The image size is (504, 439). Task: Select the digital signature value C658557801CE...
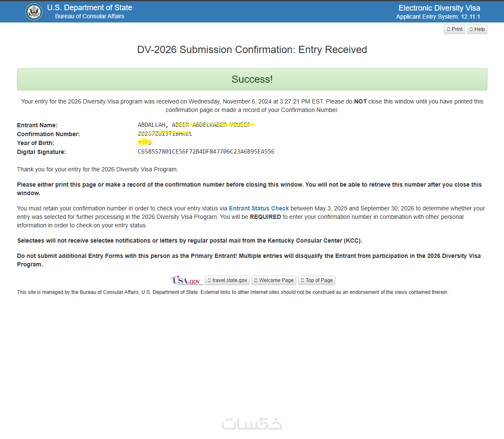point(206,151)
